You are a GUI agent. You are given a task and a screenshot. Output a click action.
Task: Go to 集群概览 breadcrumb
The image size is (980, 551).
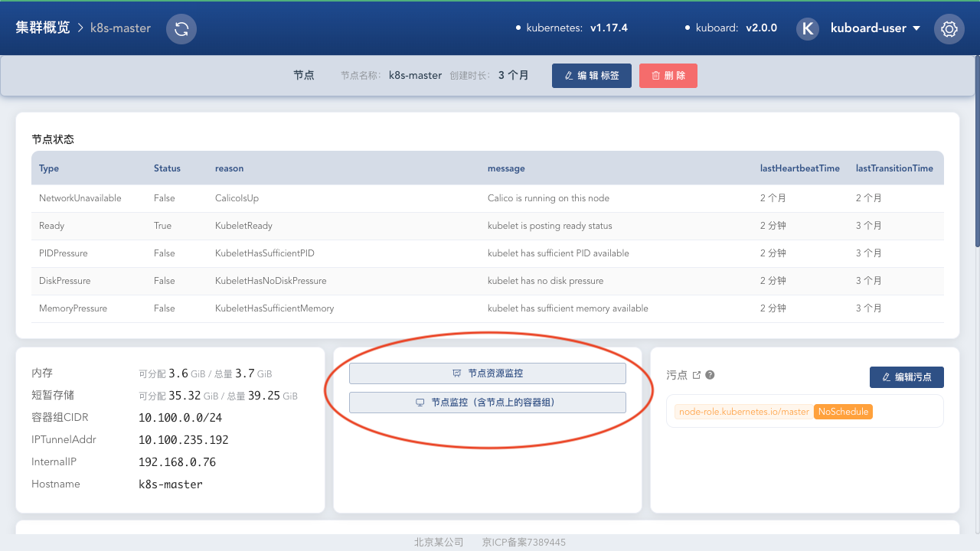pyautogui.click(x=42, y=28)
